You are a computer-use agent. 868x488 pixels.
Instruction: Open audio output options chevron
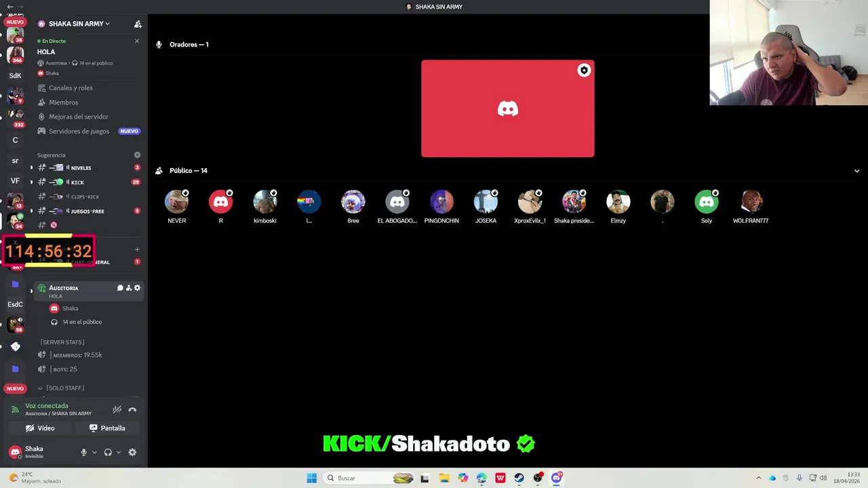[118, 452]
